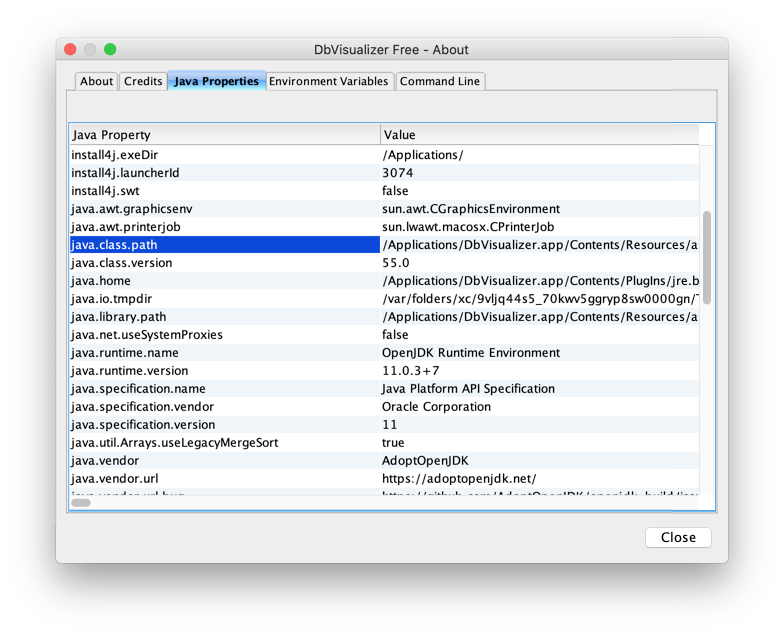Click the horizontal scrollbar thumb
784x637 pixels.
click(x=81, y=503)
